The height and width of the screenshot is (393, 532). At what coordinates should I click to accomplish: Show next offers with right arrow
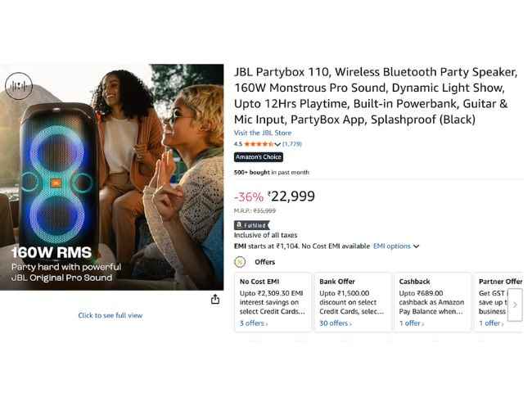click(x=515, y=305)
